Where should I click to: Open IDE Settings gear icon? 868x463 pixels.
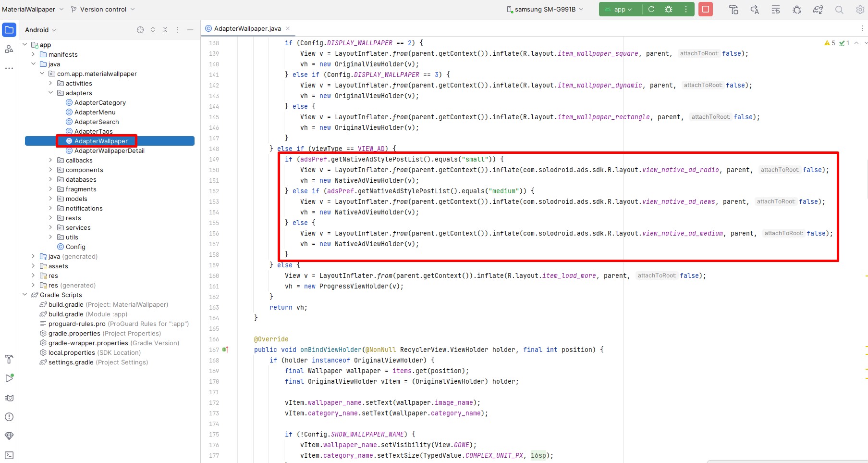pyautogui.click(x=860, y=10)
